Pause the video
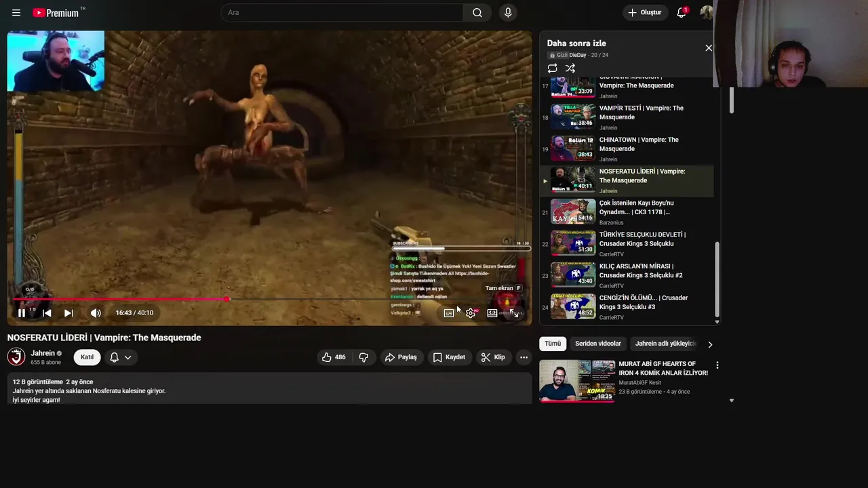Image resolution: width=868 pixels, height=488 pixels. pyautogui.click(x=22, y=312)
